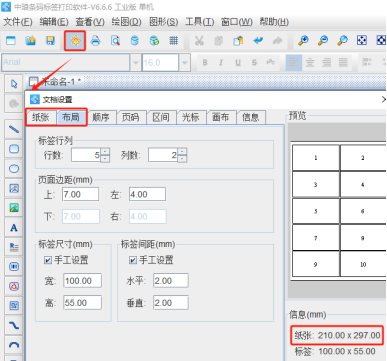
Task: Click the label width input field
Action: 83,281
